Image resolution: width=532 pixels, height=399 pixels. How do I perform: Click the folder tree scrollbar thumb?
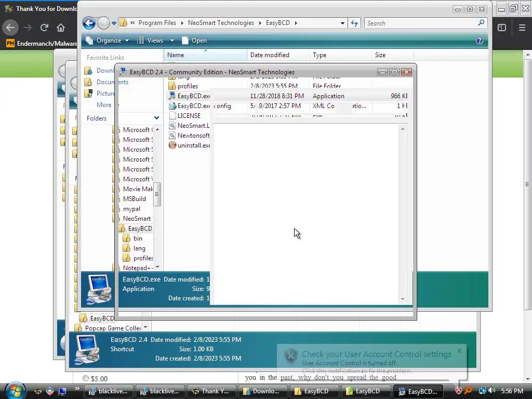click(157, 194)
